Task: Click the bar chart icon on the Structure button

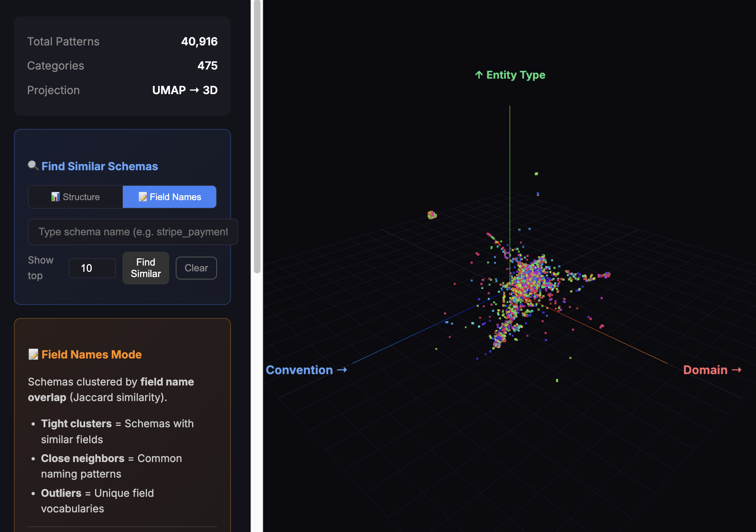Action: coord(55,197)
